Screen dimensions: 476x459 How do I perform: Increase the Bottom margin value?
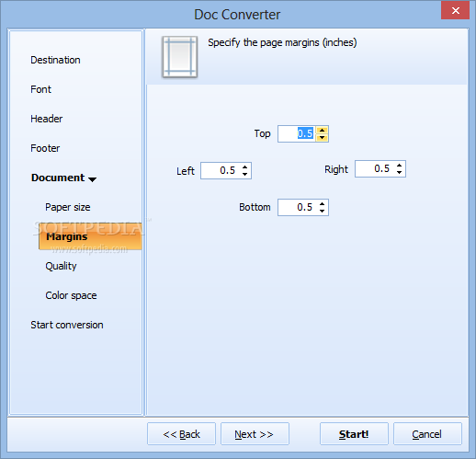click(x=322, y=203)
